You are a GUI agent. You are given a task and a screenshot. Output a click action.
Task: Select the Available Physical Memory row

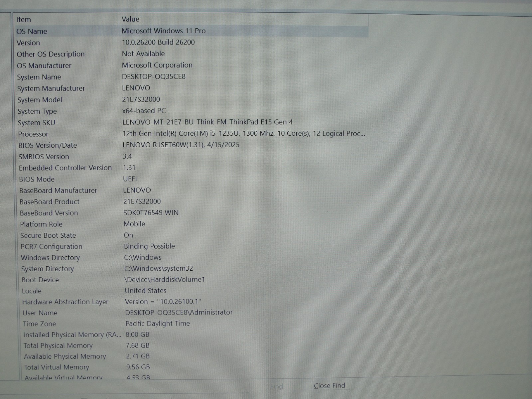point(65,356)
